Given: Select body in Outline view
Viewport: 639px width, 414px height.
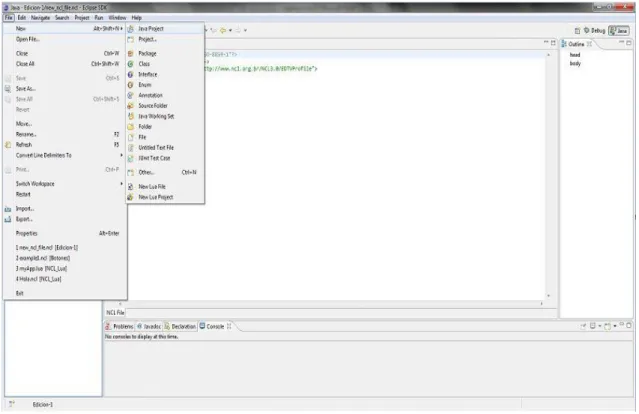Looking at the screenshot, I should pyautogui.click(x=575, y=64).
